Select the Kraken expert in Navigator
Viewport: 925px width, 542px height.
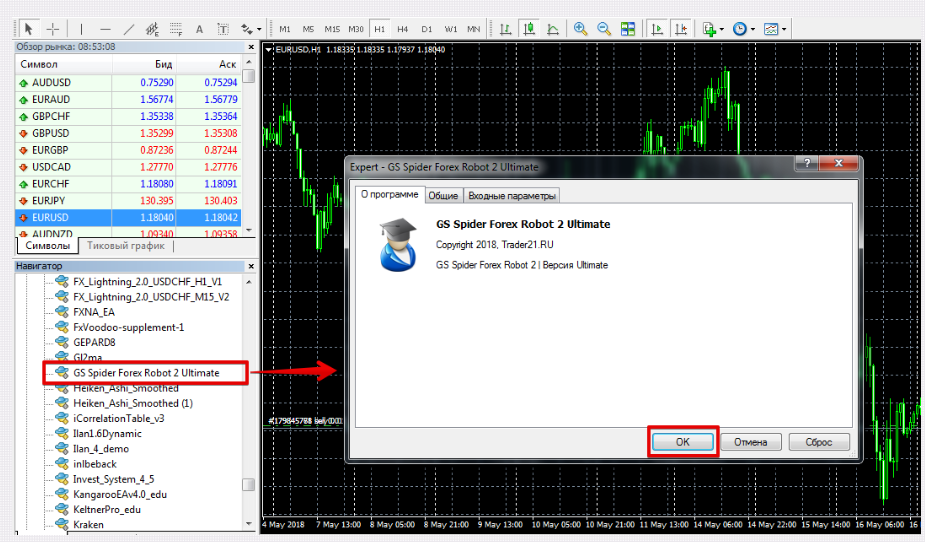tap(88, 524)
